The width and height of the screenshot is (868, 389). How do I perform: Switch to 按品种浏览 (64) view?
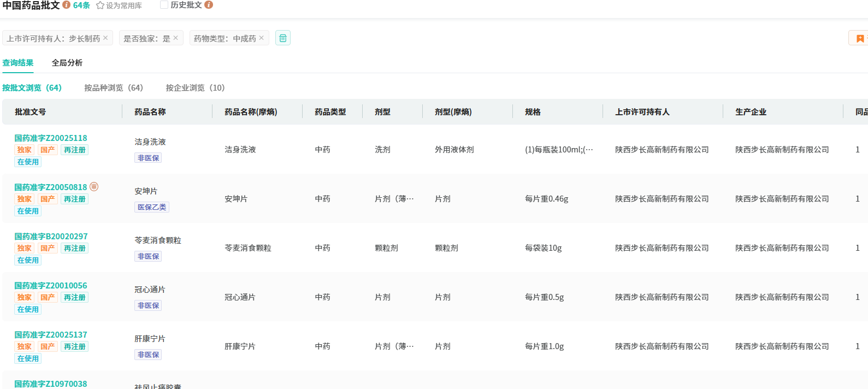click(x=113, y=88)
